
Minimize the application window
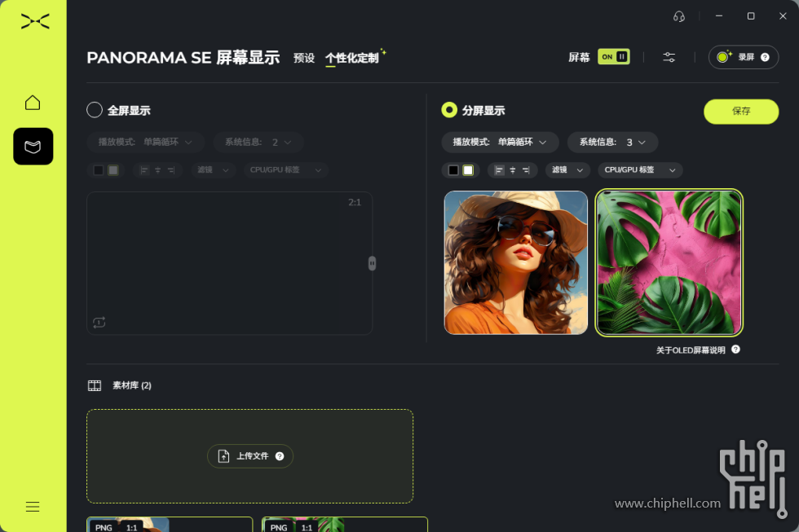(x=719, y=16)
